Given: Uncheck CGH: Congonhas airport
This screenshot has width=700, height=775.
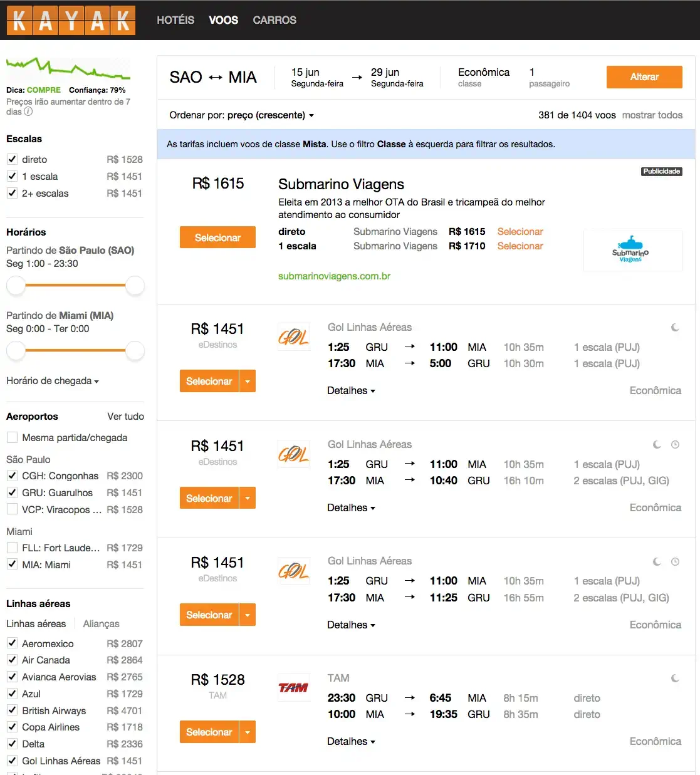Looking at the screenshot, I should point(12,476).
